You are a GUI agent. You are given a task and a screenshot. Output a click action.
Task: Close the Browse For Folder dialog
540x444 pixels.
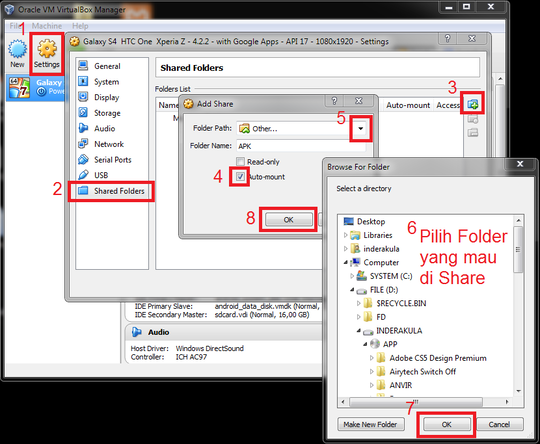pyautogui.click(x=520, y=164)
